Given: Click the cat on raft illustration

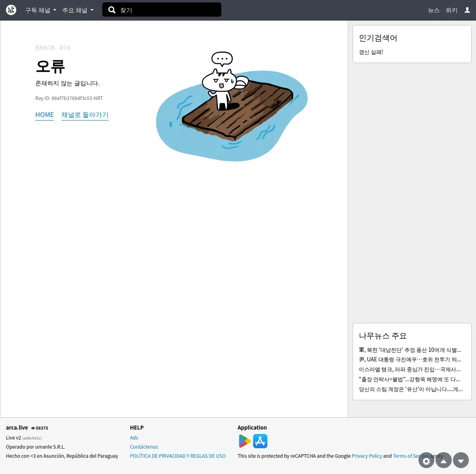Looking at the screenshot, I should (x=232, y=106).
